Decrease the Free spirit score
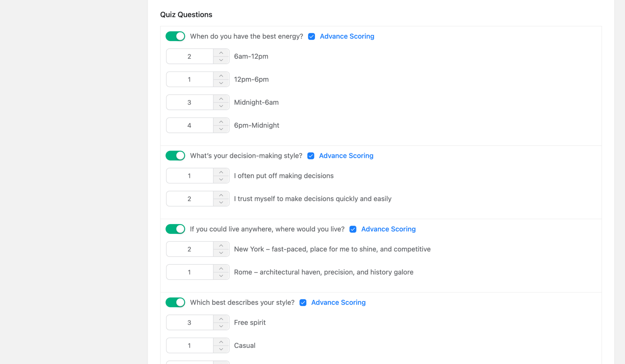The width and height of the screenshot is (625, 364). pyautogui.click(x=221, y=326)
